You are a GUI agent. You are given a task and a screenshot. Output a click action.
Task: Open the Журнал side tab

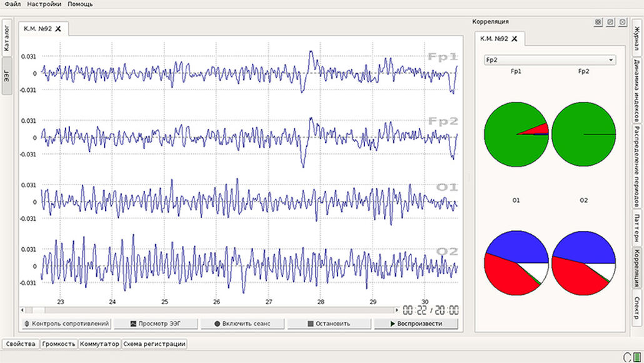point(637,38)
